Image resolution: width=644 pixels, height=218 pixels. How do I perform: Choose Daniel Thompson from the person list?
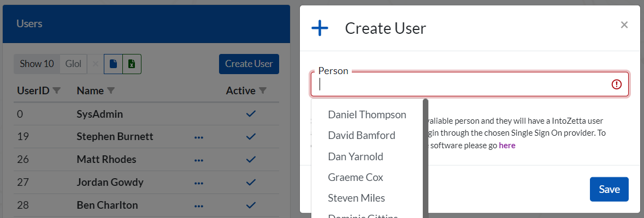click(367, 114)
